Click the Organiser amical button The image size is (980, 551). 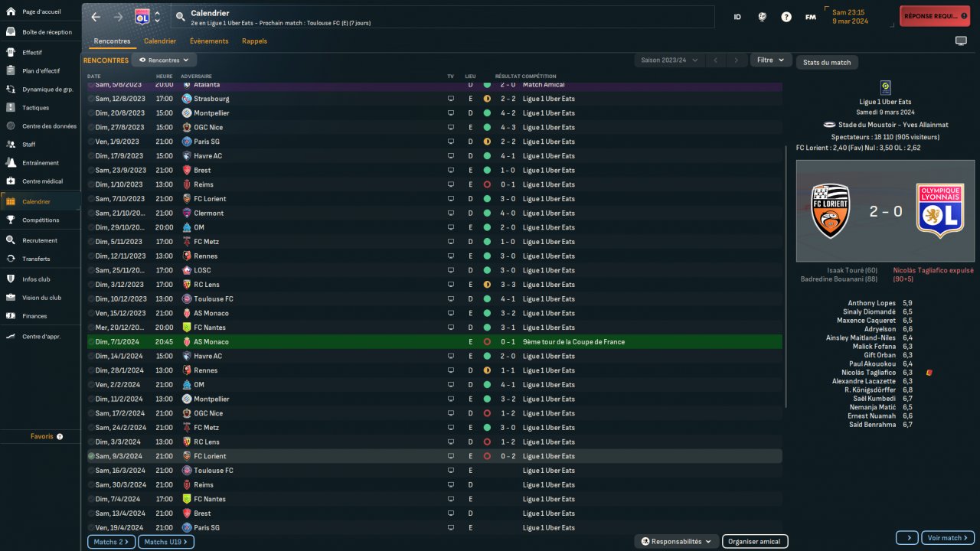[x=754, y=542]
